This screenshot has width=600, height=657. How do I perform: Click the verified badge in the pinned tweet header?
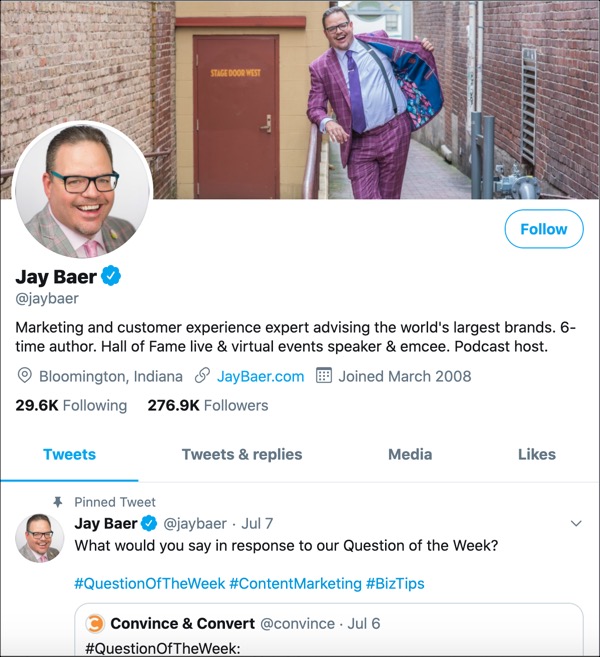[x=149, y=523]
